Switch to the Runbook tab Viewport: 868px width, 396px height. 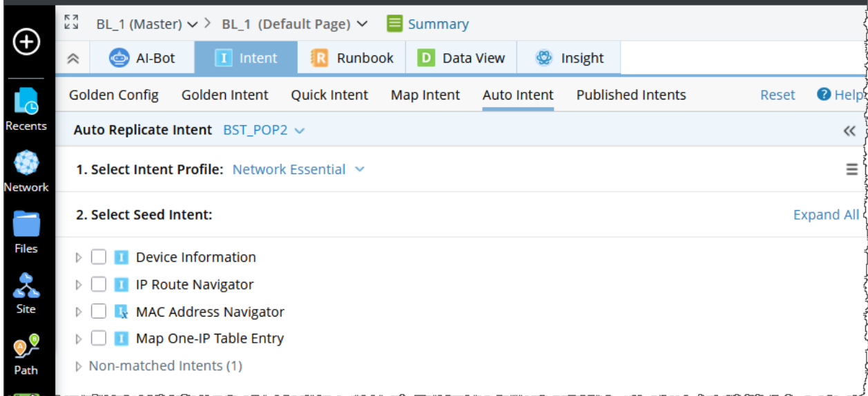pos(351,58)
